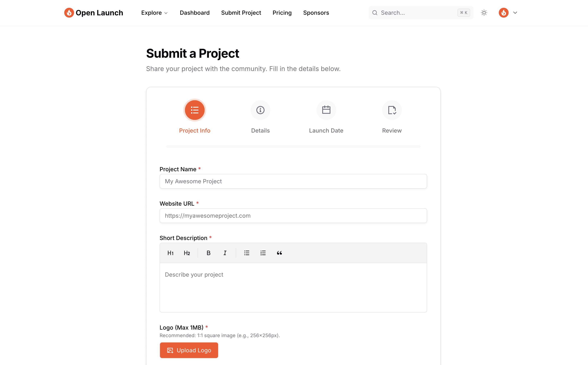Select the Review step icon
Image resolution: width=588 pixels, height=365 pixels.
(392, 110)
